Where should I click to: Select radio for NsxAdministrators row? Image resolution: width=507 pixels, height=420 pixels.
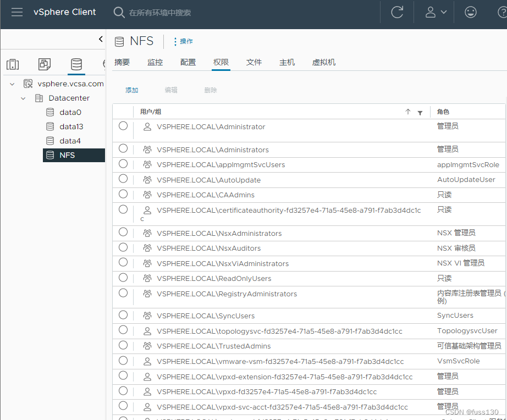tap(123, 232)
